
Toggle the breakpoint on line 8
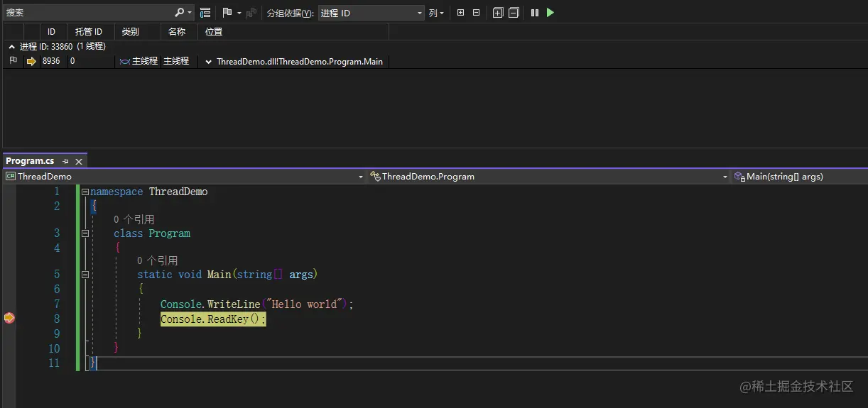tap(9, 319)
